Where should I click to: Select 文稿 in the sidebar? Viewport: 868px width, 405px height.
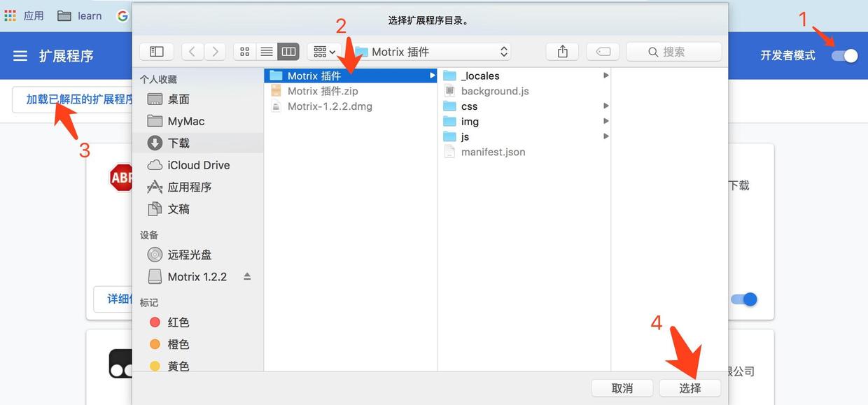tap(198, 208)
